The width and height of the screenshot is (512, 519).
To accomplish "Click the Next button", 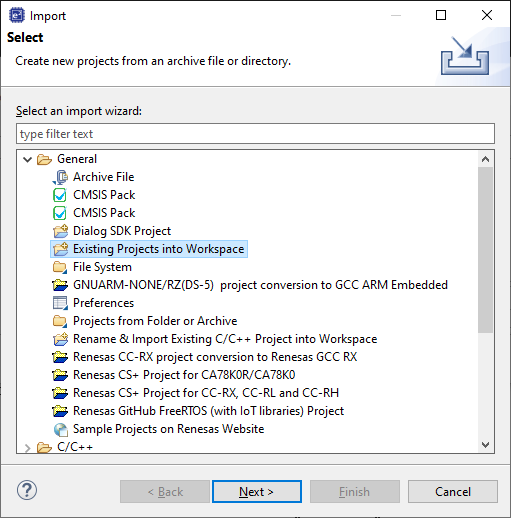I will (257, 492).
